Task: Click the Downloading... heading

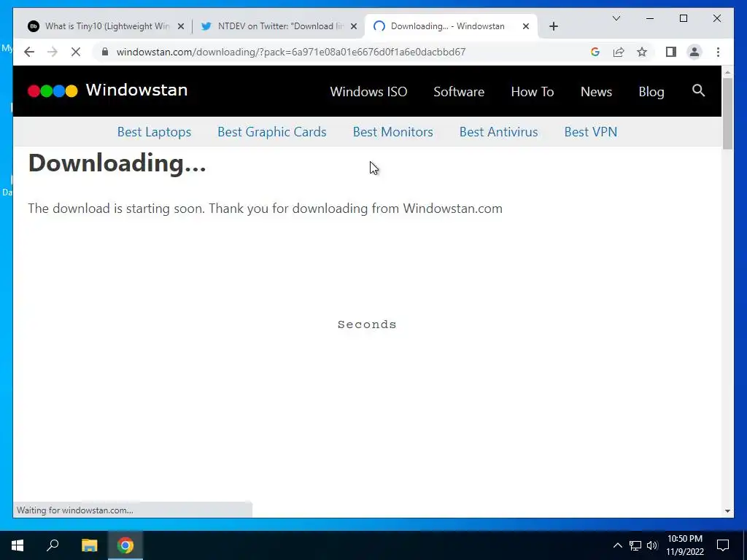Action: tap(117, 164)
